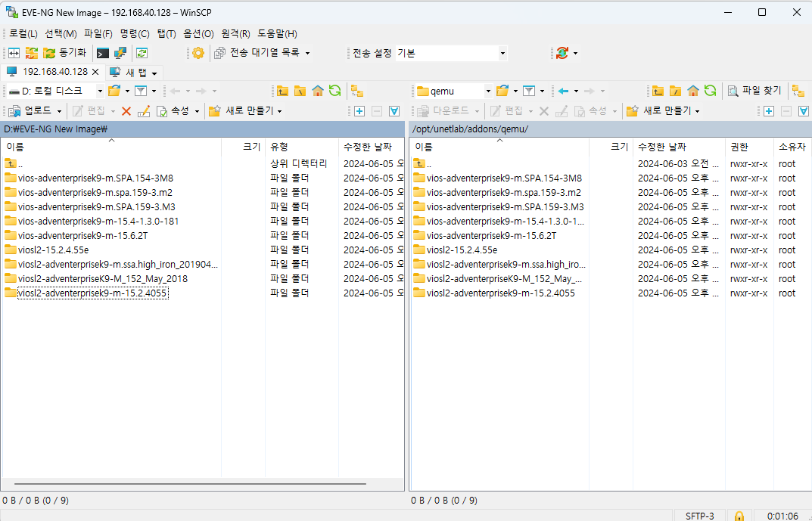The image size is (812, 521).
Task: Open local 속성 (Properties) button
Action: [177, 110]
